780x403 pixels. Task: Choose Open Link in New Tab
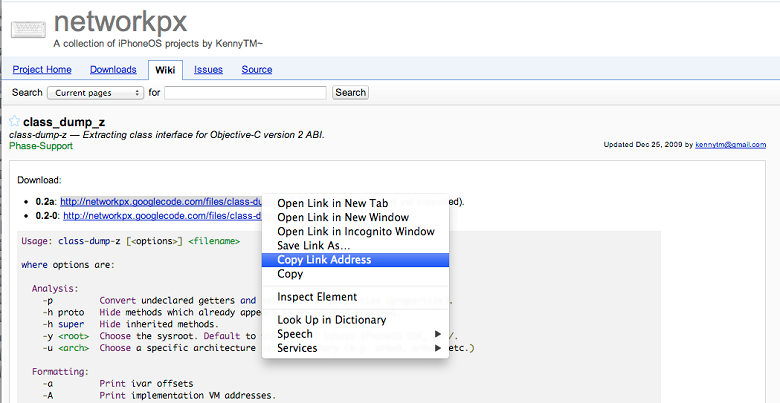(x=332, y=203)
